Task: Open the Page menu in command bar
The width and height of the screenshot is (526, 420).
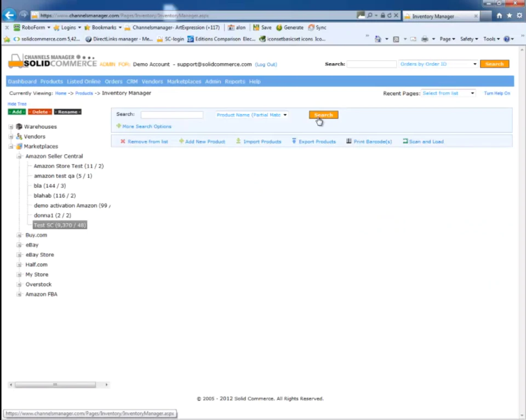Action: click(447, 39)
